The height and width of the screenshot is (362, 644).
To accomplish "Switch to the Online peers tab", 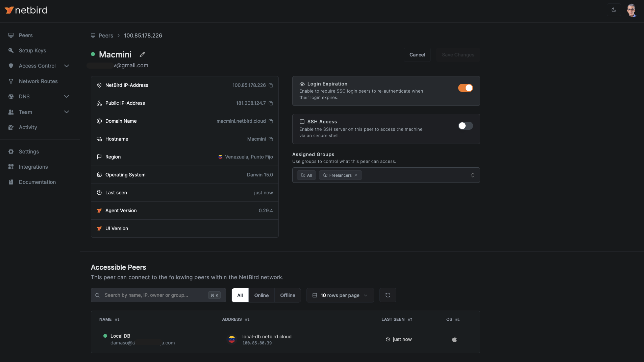I will (x=261, y=295).
